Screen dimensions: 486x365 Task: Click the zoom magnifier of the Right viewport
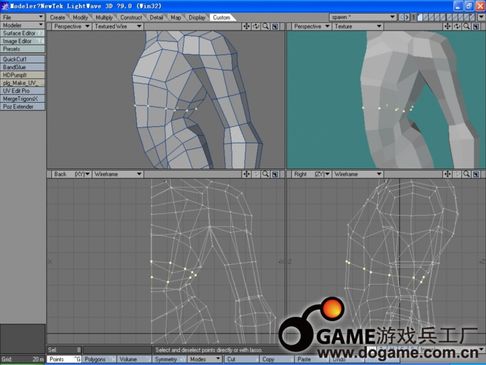coord(467,174)
